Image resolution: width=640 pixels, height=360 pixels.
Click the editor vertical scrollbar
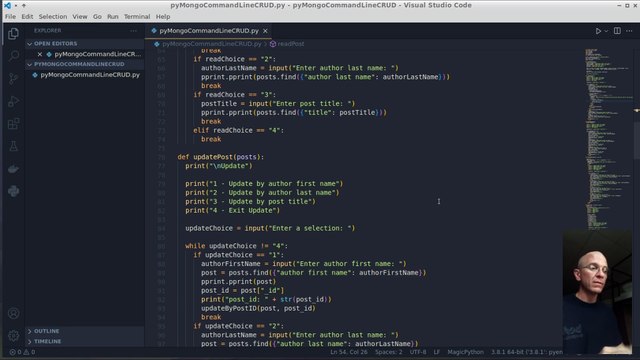pos(637,139)
